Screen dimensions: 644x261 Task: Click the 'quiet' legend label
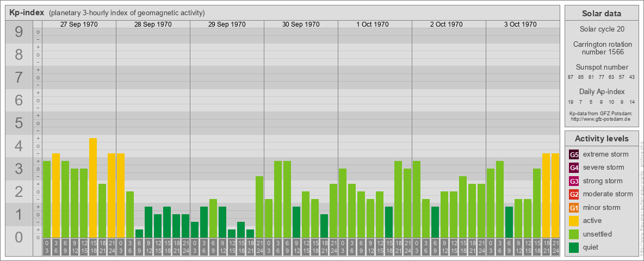pyautogui.click(x=591, y=247)
